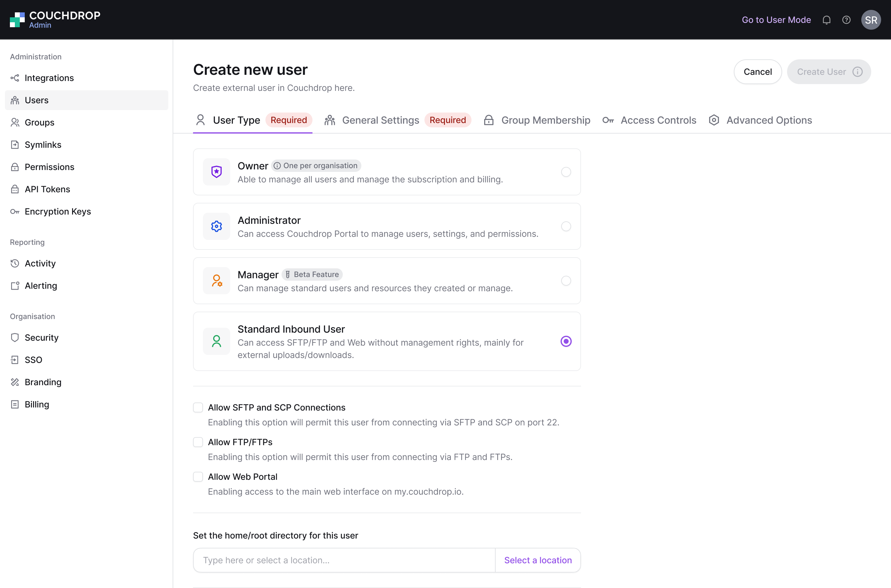Click the Beta Feature badge

click(x=312, y=275)
